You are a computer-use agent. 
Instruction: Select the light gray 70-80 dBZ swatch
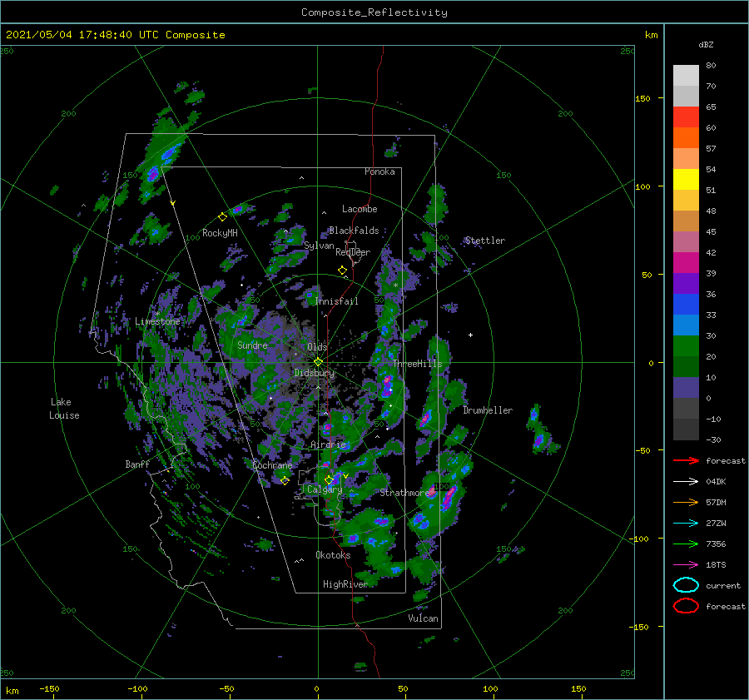pyautogui.click(x=686, y=76)
